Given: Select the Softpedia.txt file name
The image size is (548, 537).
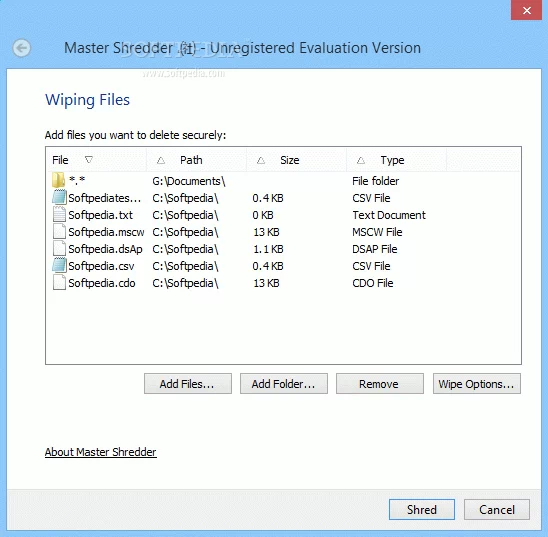Looking at the screenshot, I should coord(101,215).
